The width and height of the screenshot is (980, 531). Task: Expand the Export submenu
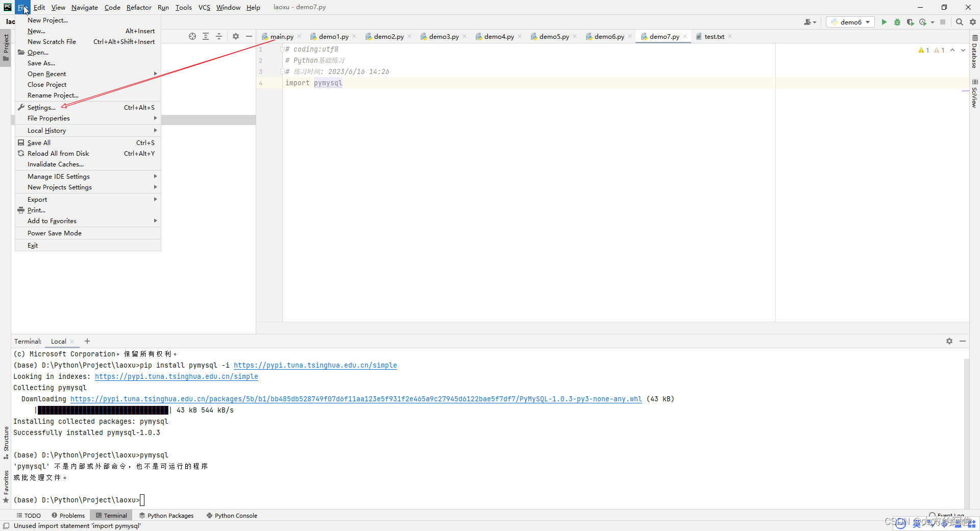tap(88, 200)
